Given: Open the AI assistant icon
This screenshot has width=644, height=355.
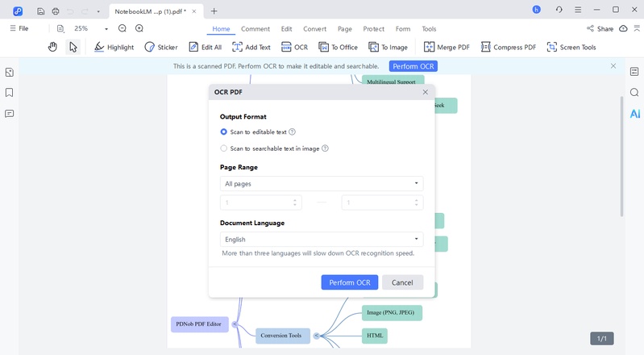Looking at the screenshot, I should click(x=635, y=114).
